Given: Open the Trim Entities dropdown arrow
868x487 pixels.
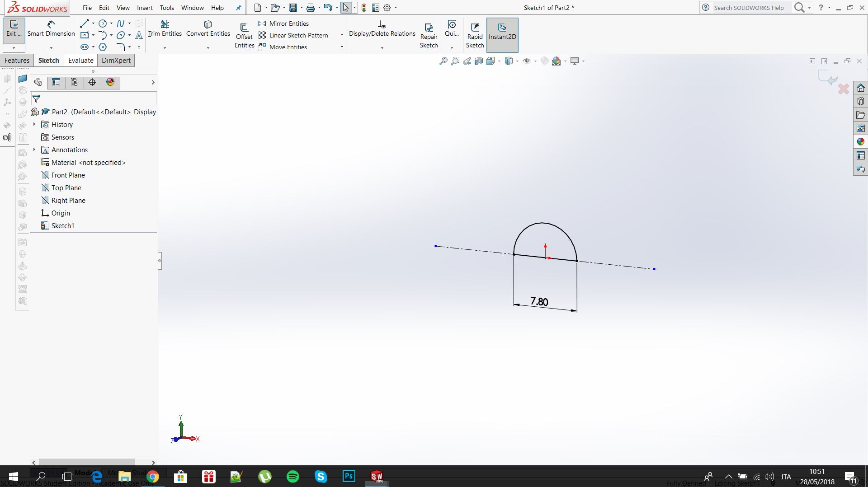Looking at the screenshot, I should (165, 47).
